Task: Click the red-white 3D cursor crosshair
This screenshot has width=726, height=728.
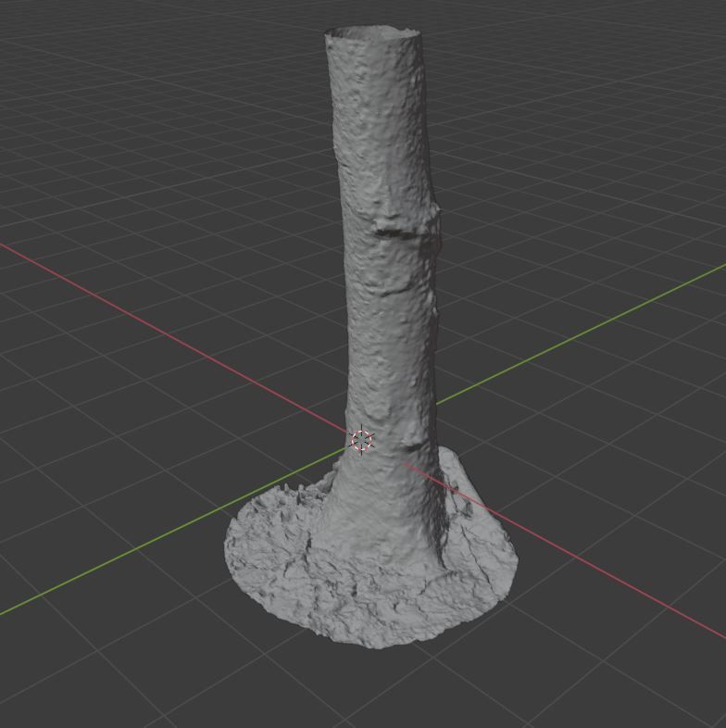Action: coord(361,441)
